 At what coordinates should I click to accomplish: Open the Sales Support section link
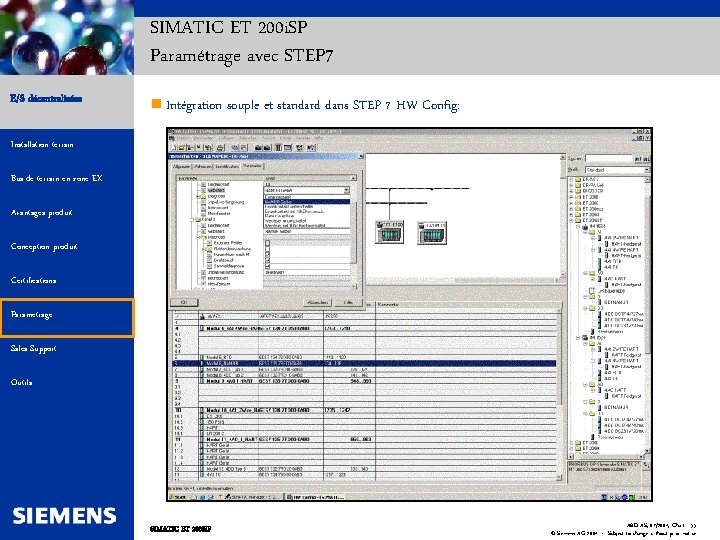(x=33, y=349)
